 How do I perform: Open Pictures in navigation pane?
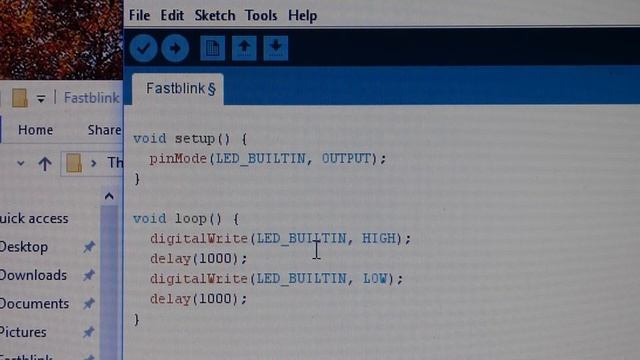point(23,332)
